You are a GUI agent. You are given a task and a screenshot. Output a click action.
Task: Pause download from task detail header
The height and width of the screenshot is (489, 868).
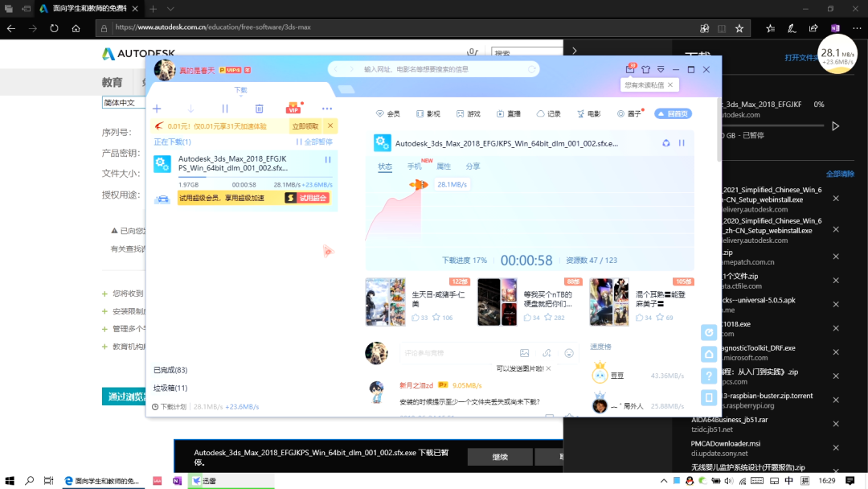(682, 143)
